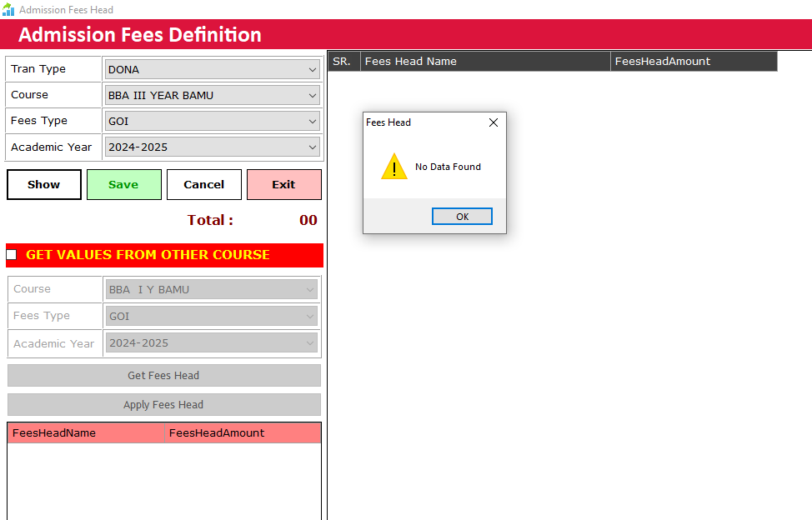Enable Get Values From Other Course checkbox
This screenshot has height=520, width=812.
(x=12, y=255)
